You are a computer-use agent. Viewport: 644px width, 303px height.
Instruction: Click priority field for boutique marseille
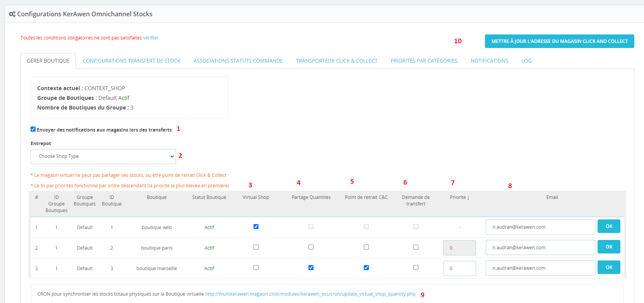click(459, 268)
